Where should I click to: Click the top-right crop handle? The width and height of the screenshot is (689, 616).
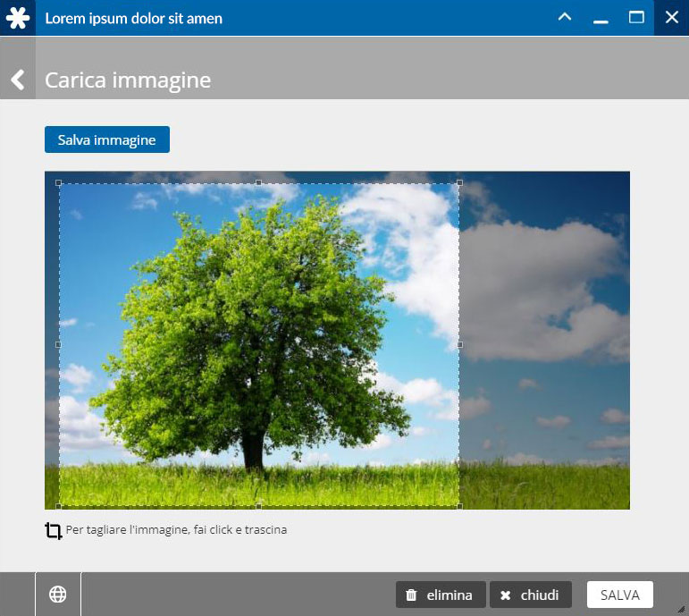click(x=459, y=183)
